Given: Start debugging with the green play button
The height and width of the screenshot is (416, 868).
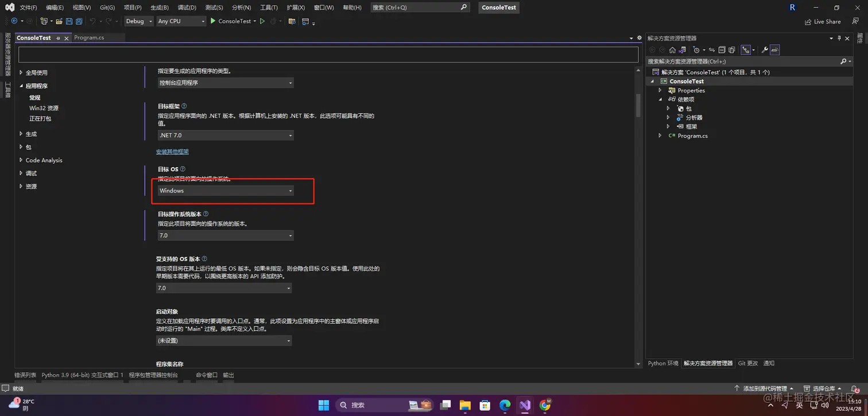Looking at the screenshot, I should [x=213, y=21].
